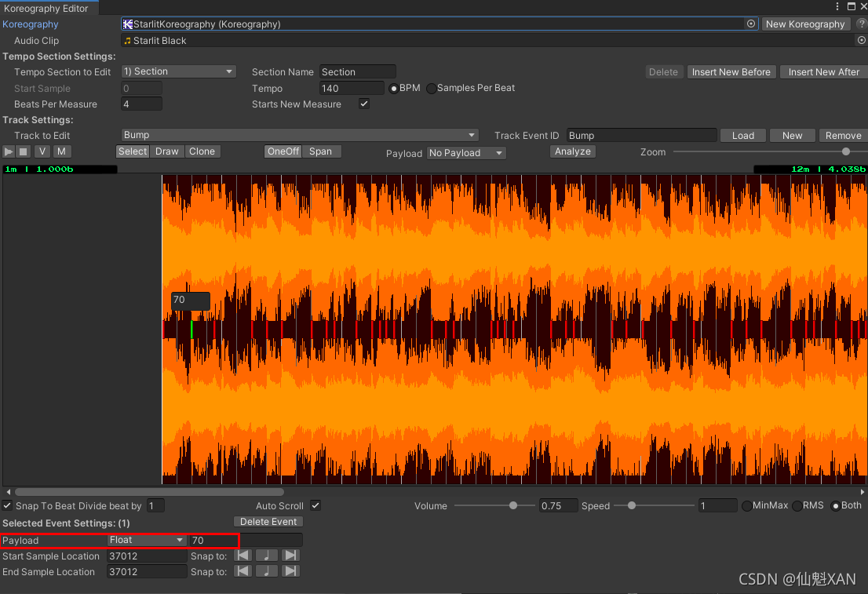868x594 pixels.
Task: Snap start sample to next beat
Action: [290, 556]
